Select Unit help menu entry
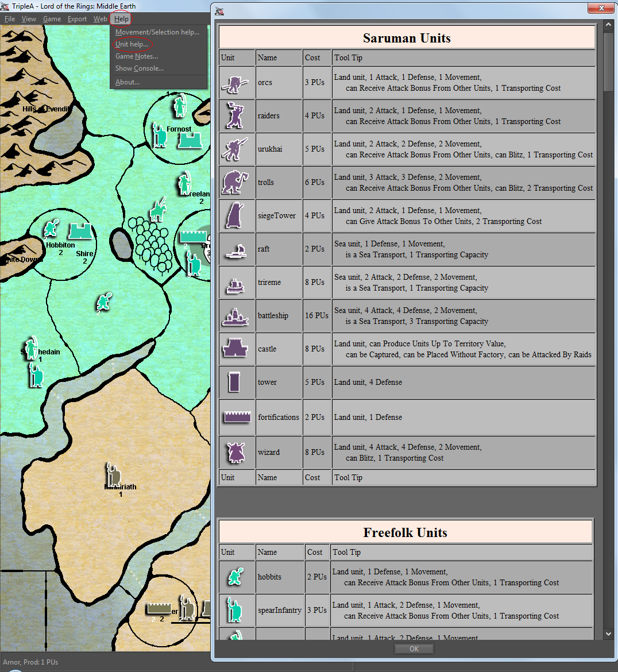618x672 pixels. 132,44
